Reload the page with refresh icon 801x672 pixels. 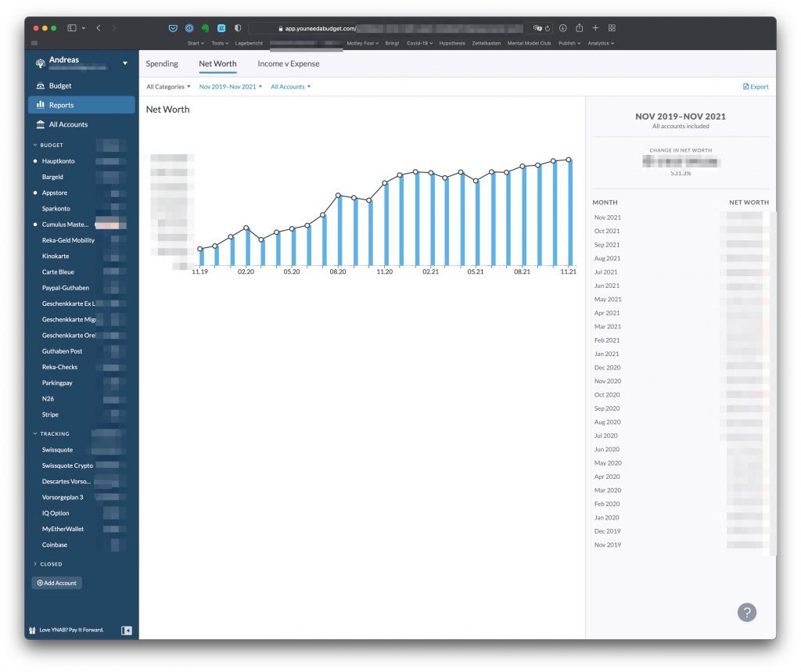(x=547, y=28)
